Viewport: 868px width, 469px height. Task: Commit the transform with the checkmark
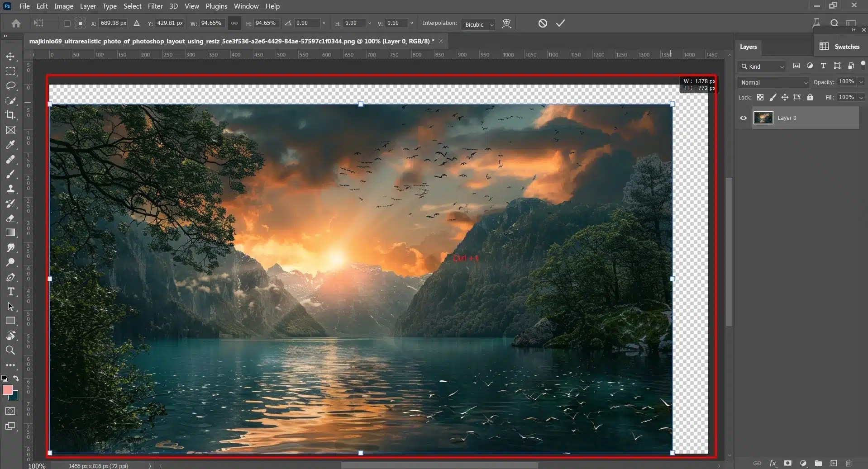point(559,24)
